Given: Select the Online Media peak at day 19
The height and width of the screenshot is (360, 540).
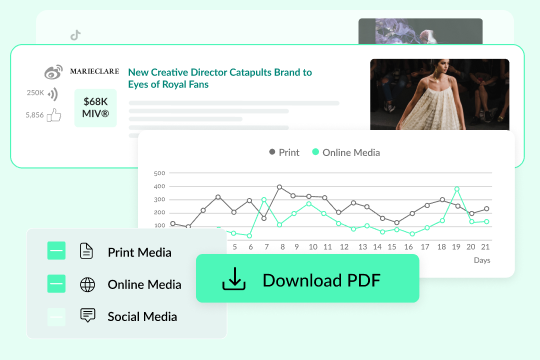Looking at the screenshot, I should (x=457, y=189).
